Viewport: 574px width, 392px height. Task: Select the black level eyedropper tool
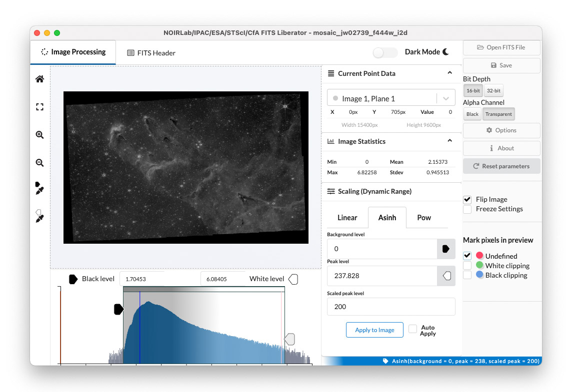39,188
